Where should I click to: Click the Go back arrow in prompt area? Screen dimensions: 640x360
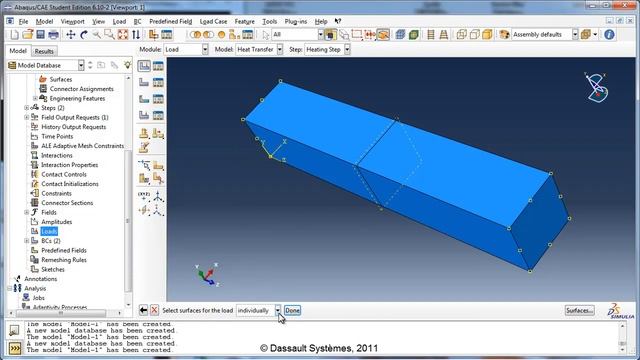click(x=143, y=310)
